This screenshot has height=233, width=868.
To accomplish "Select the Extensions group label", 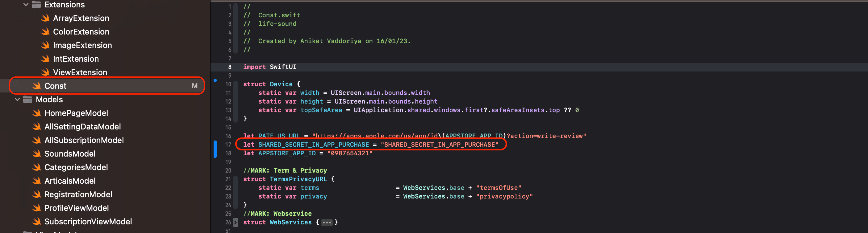I will tap(64, 5).
